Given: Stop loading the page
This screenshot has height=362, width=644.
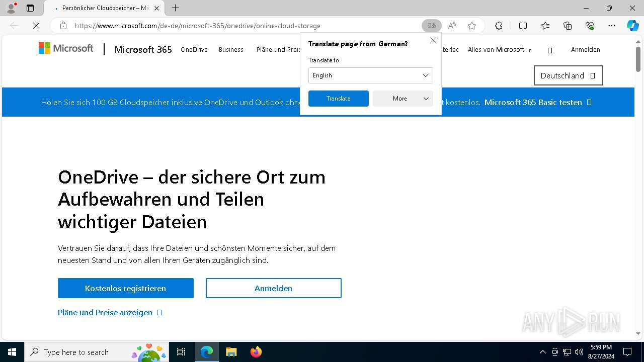Looking at the screenshot, I should pos(36,26).
